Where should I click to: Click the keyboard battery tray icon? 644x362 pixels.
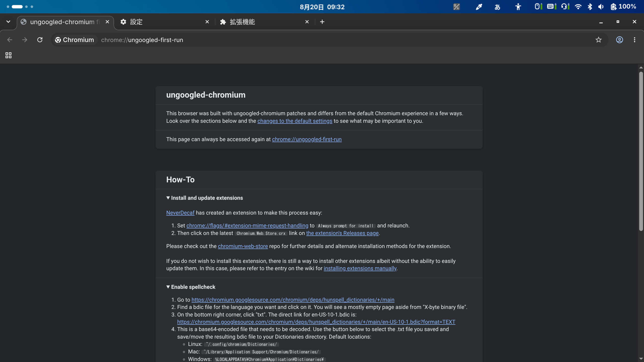click(551, 7)
